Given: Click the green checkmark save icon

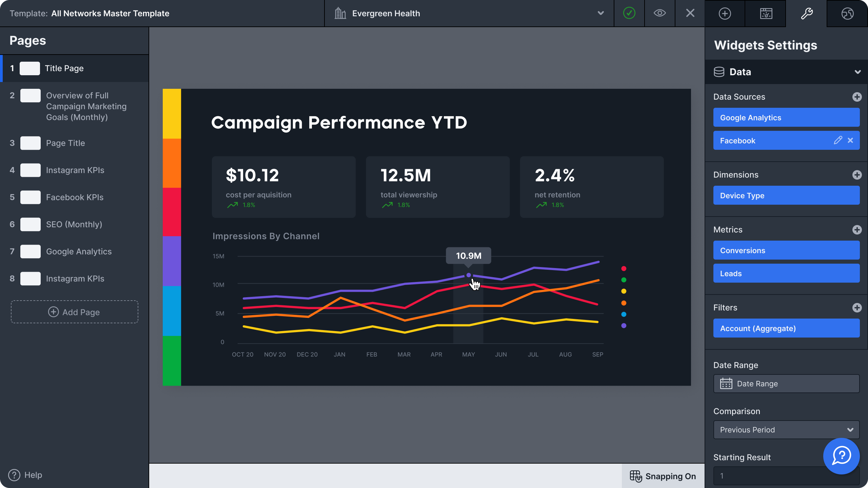Looking at the screenshot, I should [x=629, y=13].
